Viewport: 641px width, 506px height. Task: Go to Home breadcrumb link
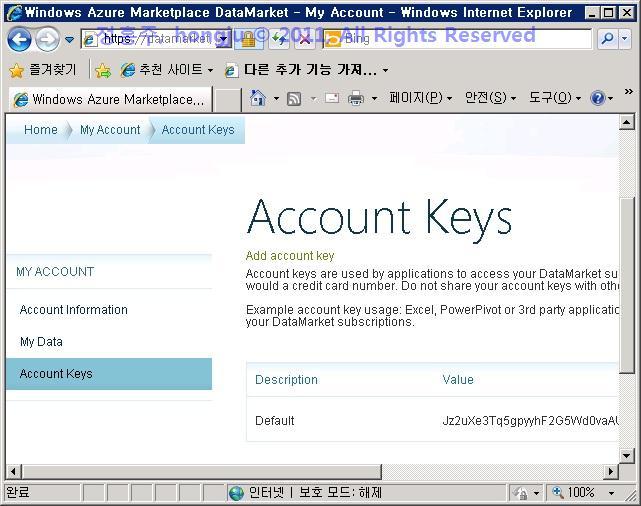pyautogui.click(x=40, y=130)
